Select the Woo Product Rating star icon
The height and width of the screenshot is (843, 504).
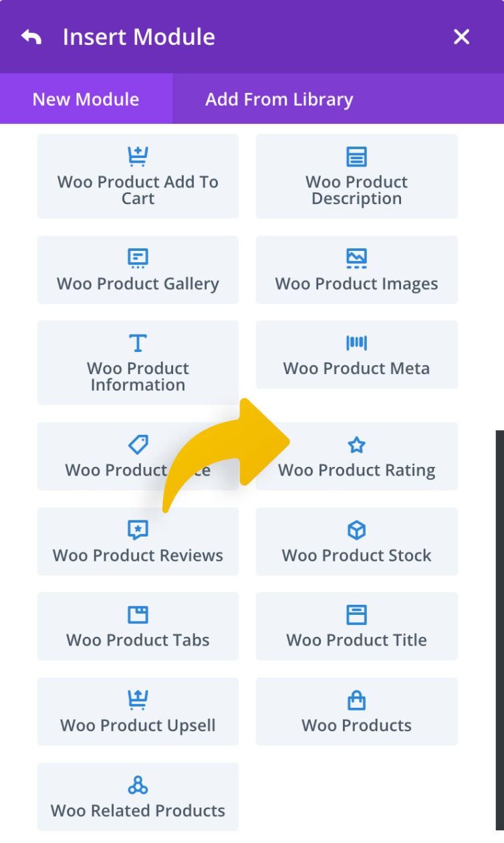coord(356,445)
